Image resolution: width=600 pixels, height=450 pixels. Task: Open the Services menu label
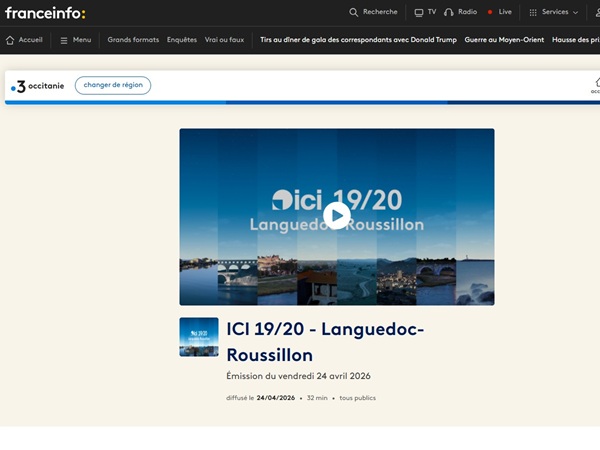[555, 12]
